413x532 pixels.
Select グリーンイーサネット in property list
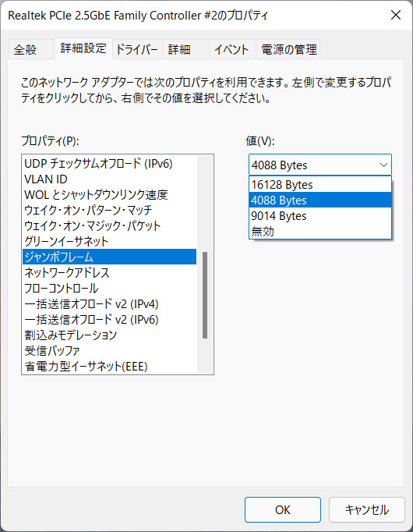tap(109, 241)
